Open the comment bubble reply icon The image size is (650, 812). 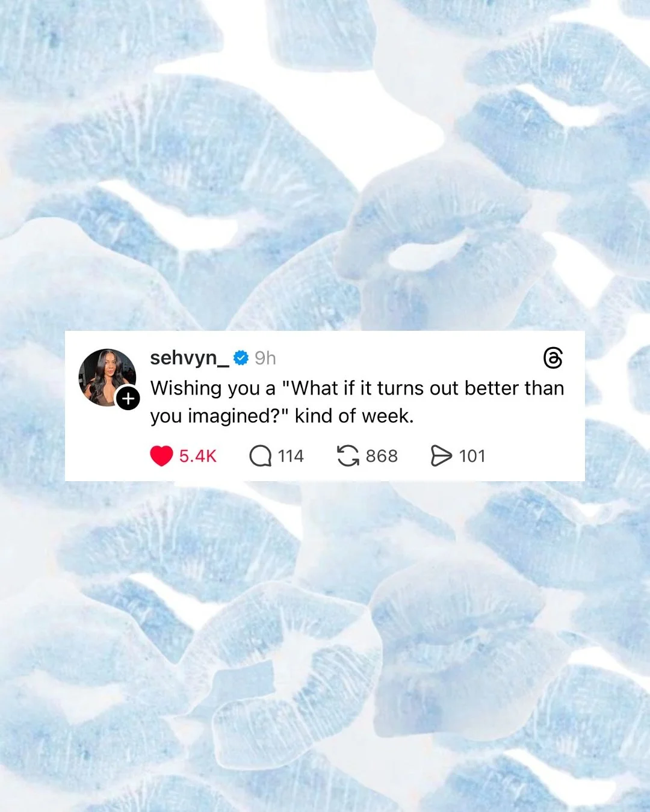pos(260,456)
